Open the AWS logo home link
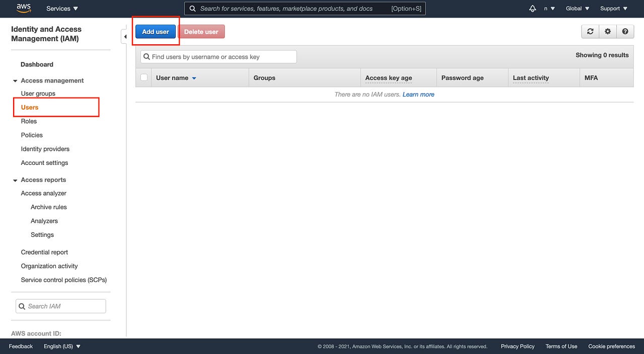The width and height of the screenshot is (644, 354). click(x=24, y=8)
